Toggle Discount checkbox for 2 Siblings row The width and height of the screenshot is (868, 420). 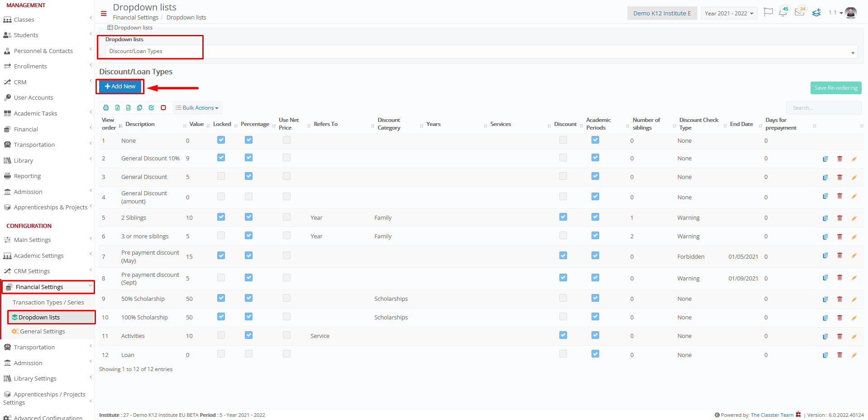coord(563,217)
